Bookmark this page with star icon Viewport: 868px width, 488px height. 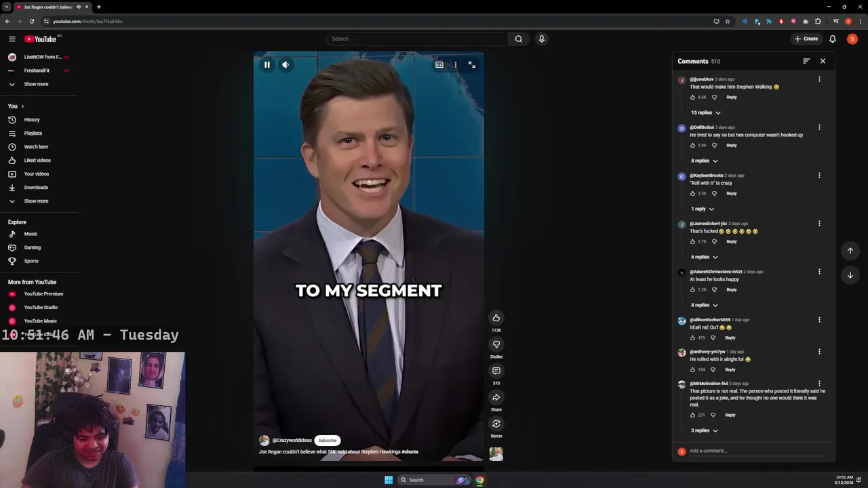[728, 21]
